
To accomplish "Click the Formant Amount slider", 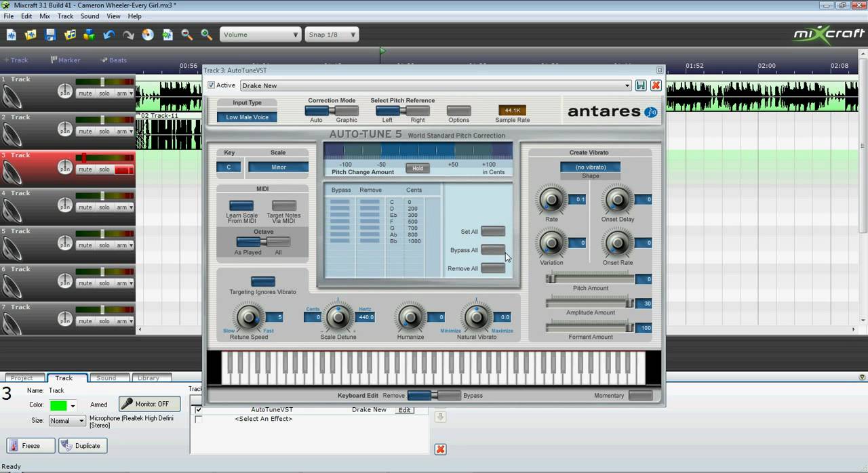I will (590, 328).
